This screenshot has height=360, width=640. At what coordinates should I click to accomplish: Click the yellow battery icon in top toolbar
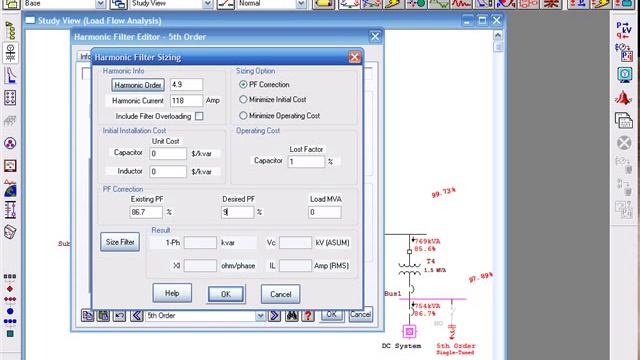323,4
